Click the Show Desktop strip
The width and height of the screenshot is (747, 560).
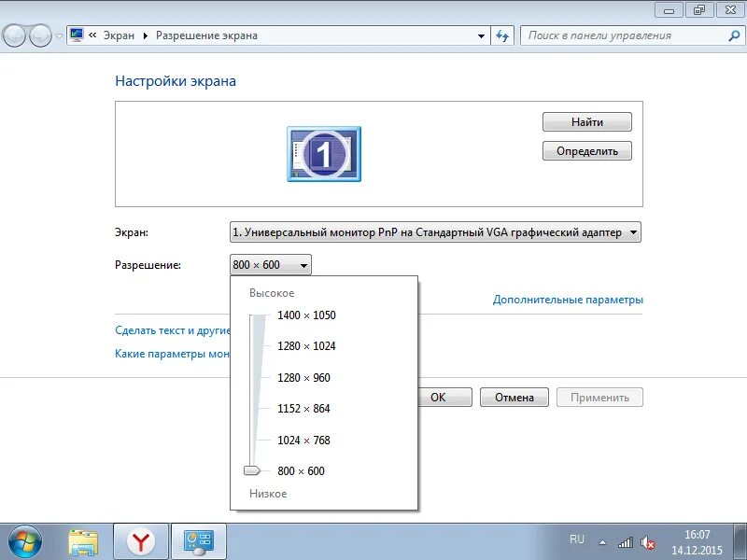click(x=741, y=542)
